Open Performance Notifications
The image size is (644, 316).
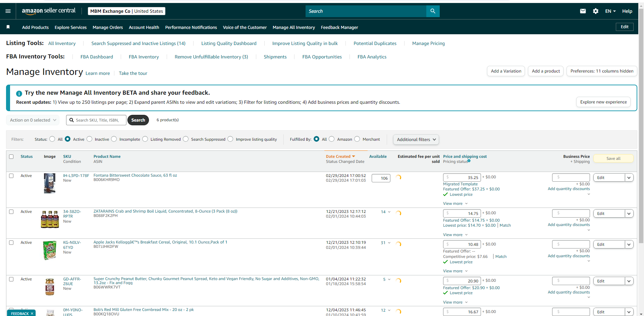click(191, 27)
